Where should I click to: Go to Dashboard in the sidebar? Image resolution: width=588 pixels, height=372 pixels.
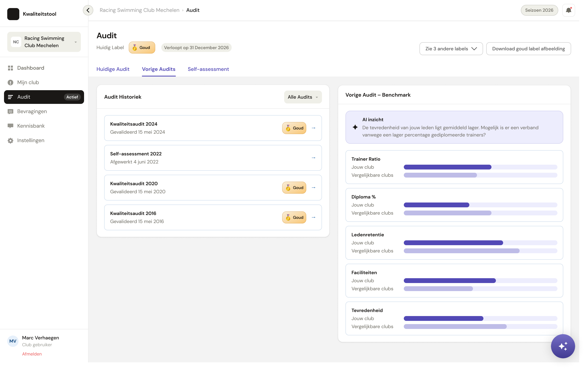(44, 68)
